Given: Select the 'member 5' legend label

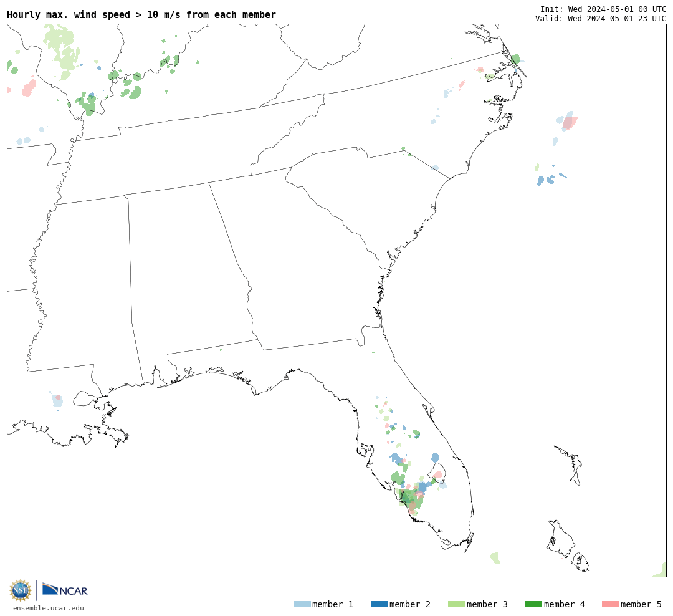Looking at the screenshot, I should click(641, 604).
